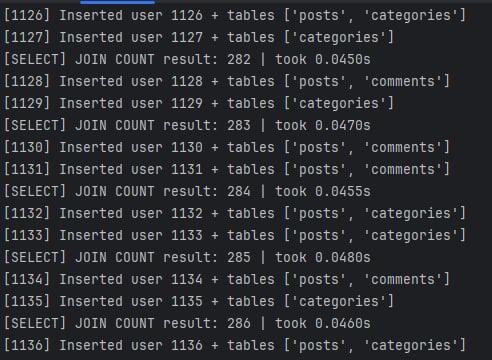This screenshot has width=492, height=360.
Task: Click the '[1126] Inserted user 1126' log line
Action: click(x=235, y=16)
